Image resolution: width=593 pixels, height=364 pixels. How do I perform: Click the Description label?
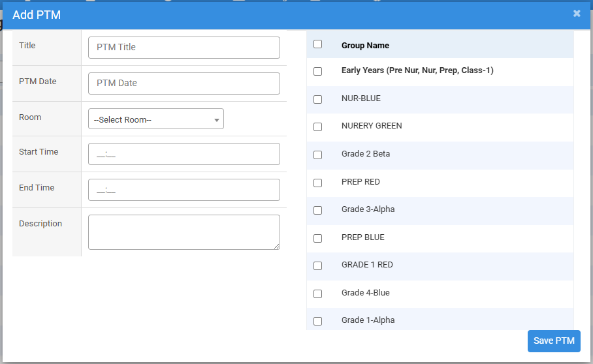tap(40, 224)
